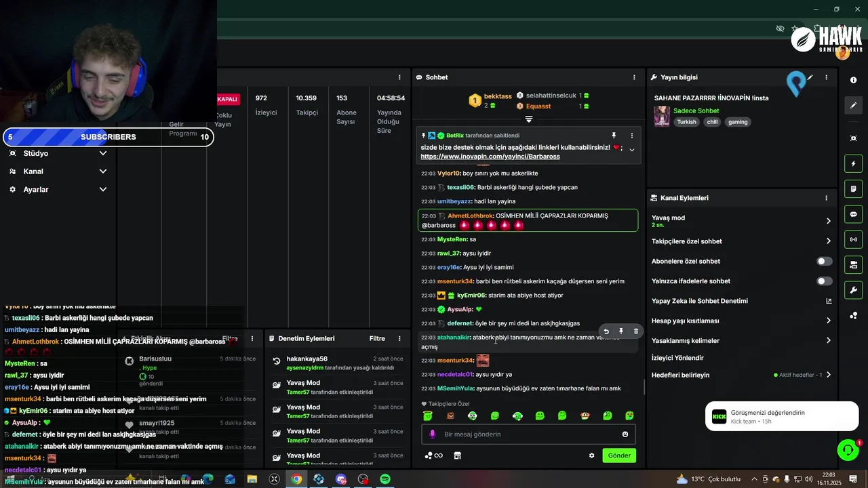The width and height of the screenshot is (868, 488).
Task: Click username hakankaya56 in moderation log
Action: coord(307,359)
